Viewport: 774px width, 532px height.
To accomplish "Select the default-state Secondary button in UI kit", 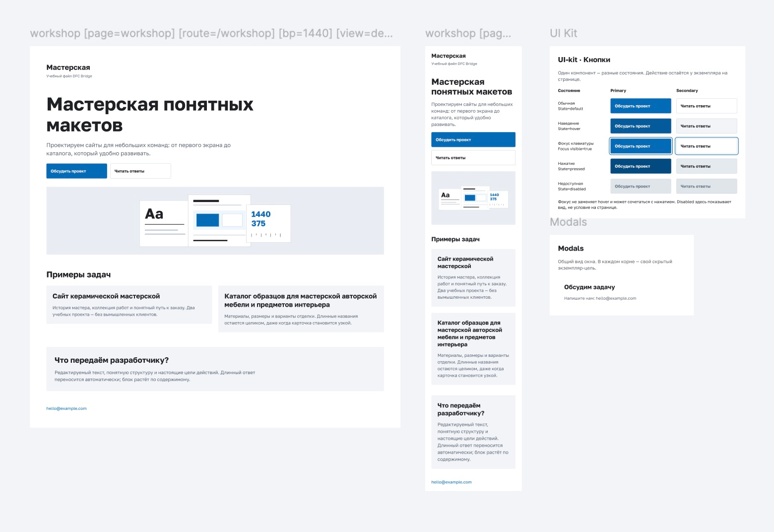I will click(707, 106).
